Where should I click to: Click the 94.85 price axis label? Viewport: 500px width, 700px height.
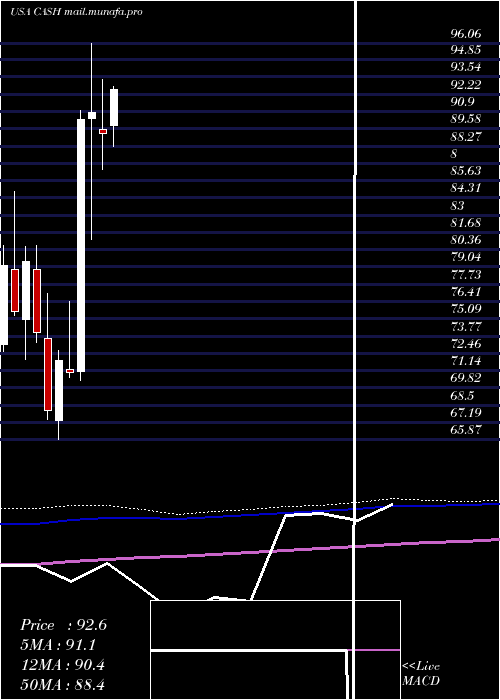pos(466,50)
